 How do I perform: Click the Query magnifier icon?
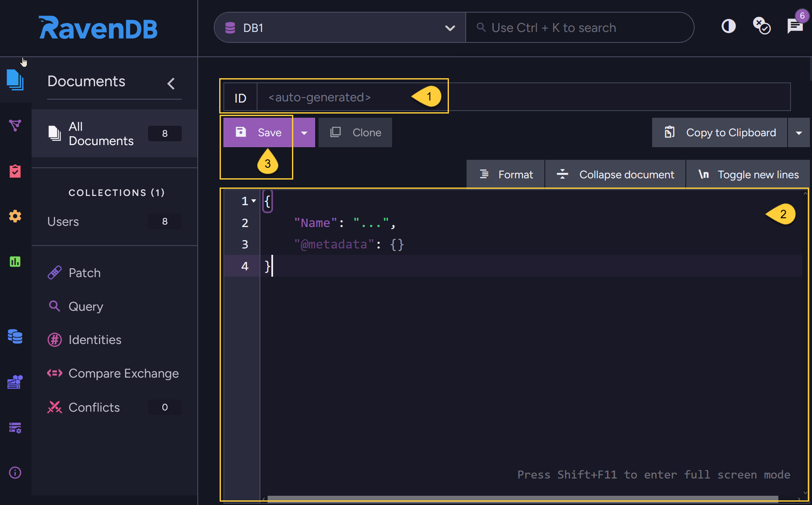[x=54, y=306]
